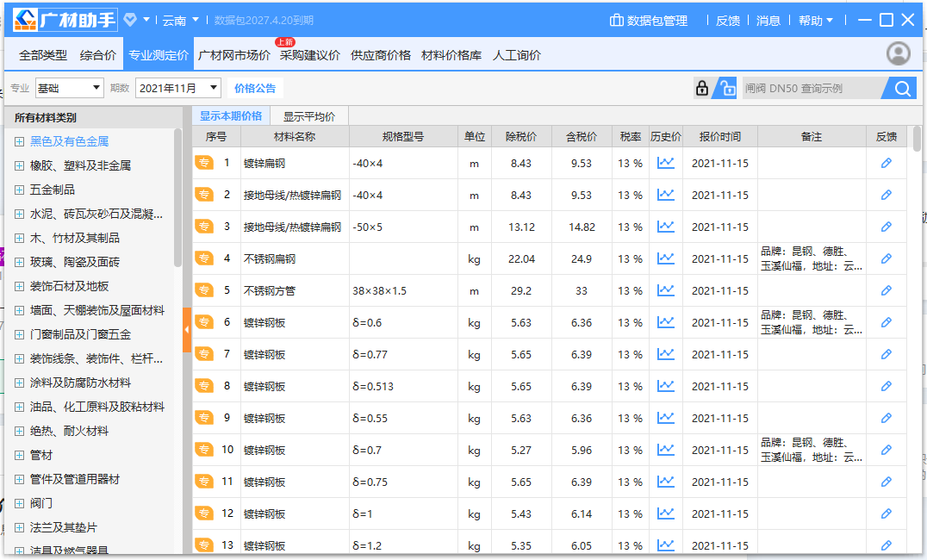This screenshot has height=560, width=927.
Task: Click the price table vertical scrollbar
Action: tap(917, 139)
